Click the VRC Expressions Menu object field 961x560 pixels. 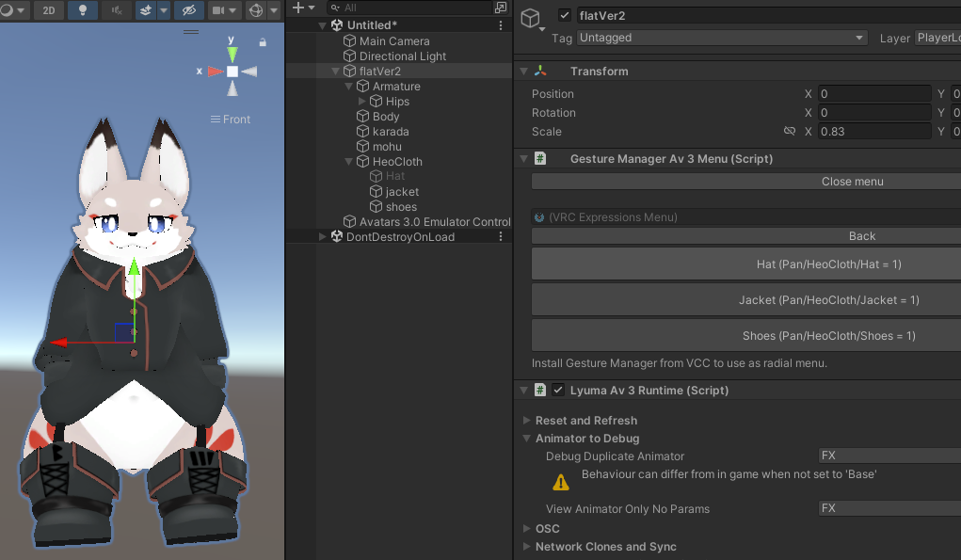click(745, 216)
